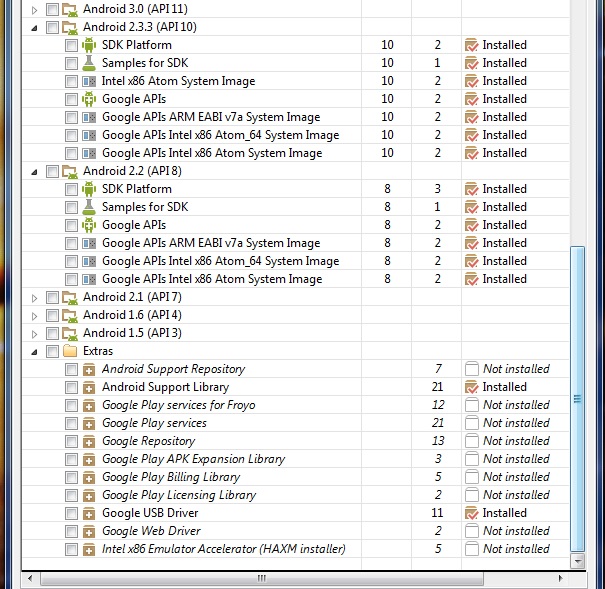Select the Google Web Driver entry
This screenshot has width=605, height=589.
151,531
